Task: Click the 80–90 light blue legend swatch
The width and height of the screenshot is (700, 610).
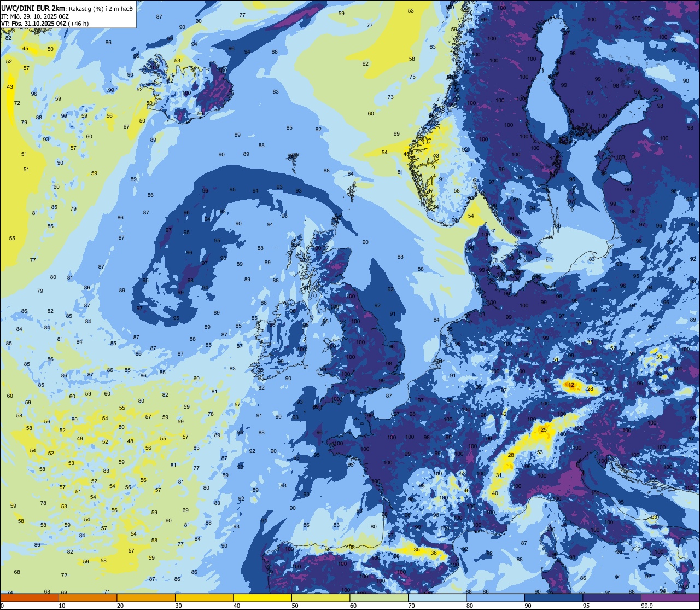Action: click(495, 597)
